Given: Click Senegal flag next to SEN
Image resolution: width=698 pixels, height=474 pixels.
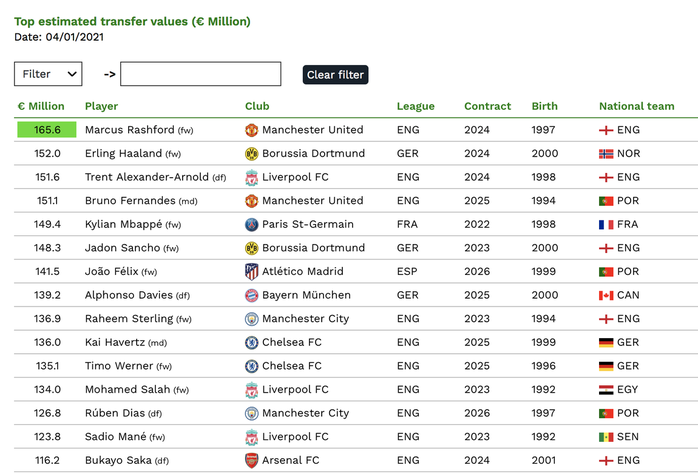Looking at the screenshot, I should pyautogui.click(x=606, y=437).
